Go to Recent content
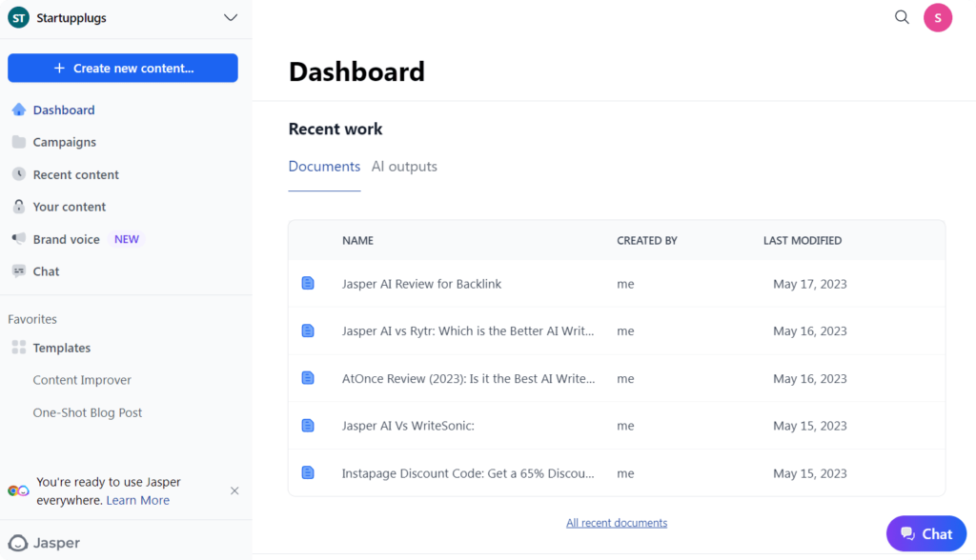 (75, 175)
